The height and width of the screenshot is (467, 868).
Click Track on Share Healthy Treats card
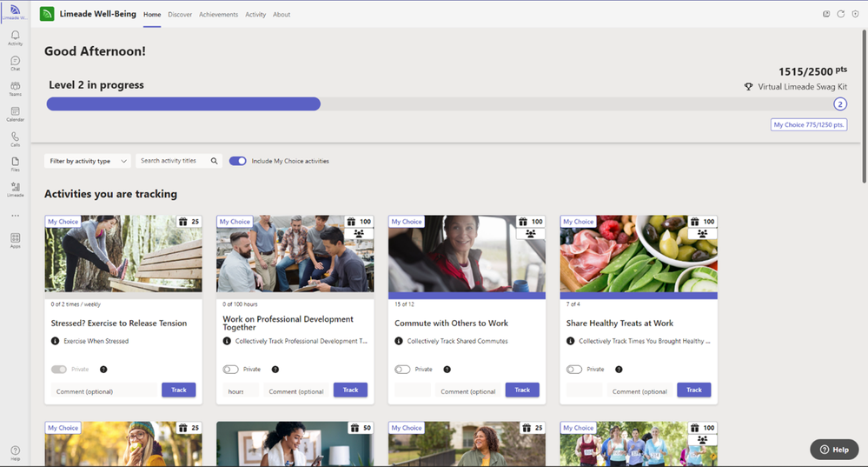pyautogui.click(x=694, y=390)
